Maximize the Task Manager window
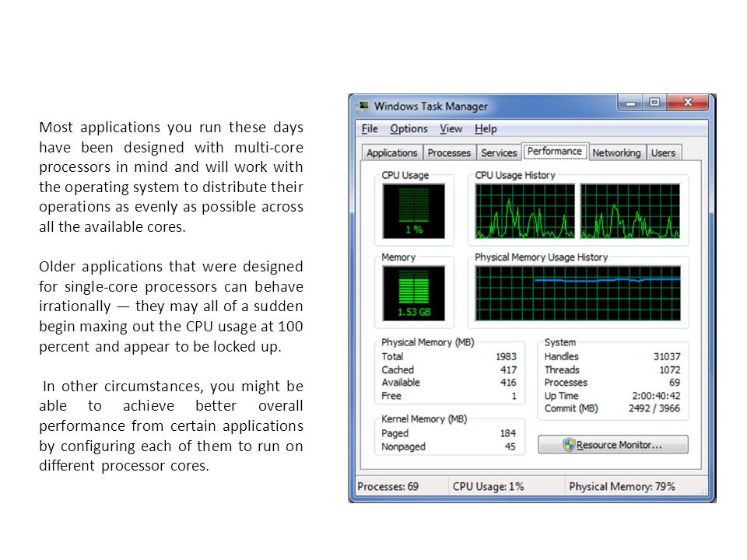747x560 pixels. click(654, 103)
